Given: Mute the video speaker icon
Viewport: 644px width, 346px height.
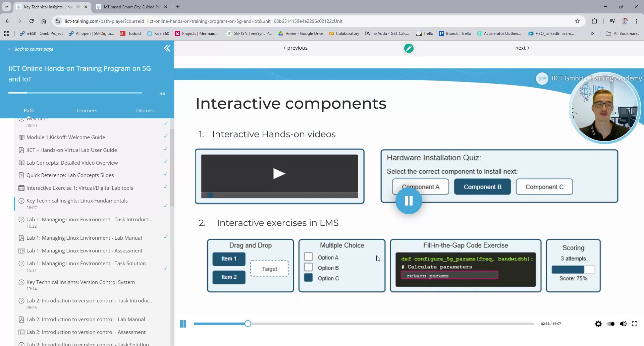Looking at the screenshot, I should coord(623,324).
